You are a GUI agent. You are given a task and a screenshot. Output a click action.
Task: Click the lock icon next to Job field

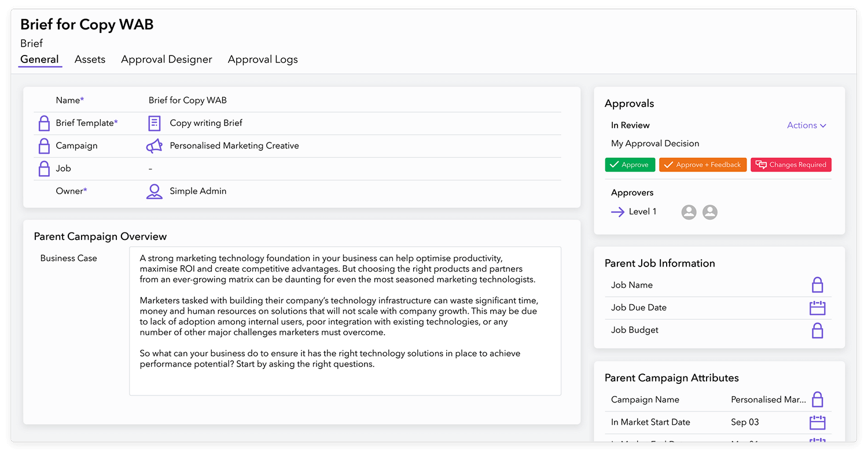(x=44, y=168)
